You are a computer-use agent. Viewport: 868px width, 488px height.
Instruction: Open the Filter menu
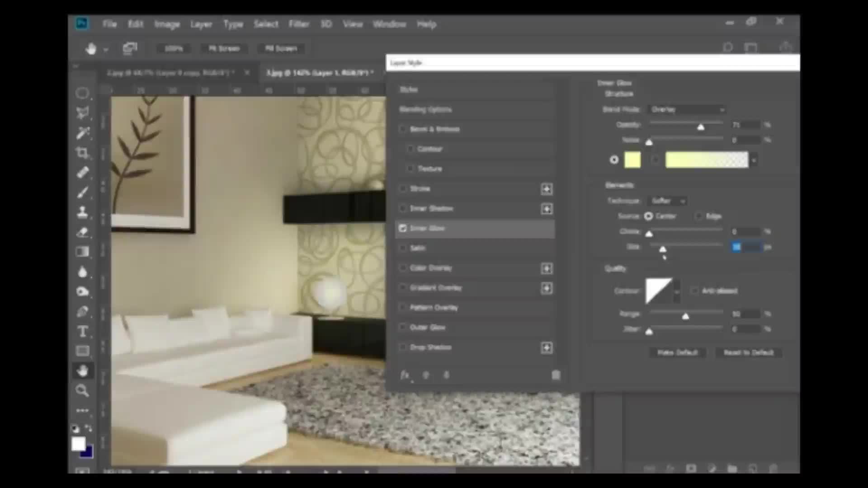(x=298, y=24)
